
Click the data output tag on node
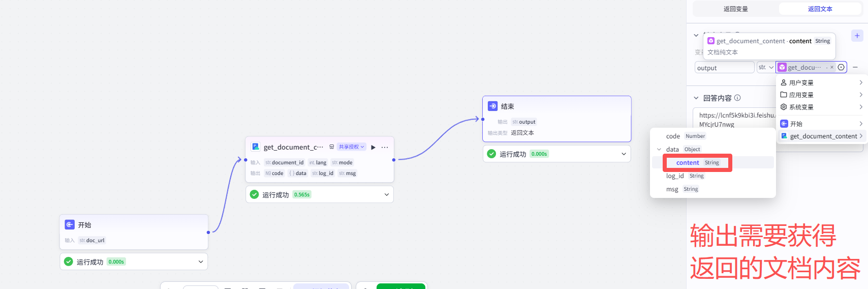pos(298,174)
